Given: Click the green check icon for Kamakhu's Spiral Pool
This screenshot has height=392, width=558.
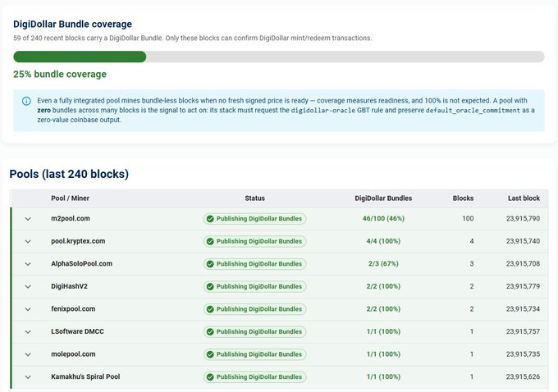Looking at the screenshot, I should 210,377.
